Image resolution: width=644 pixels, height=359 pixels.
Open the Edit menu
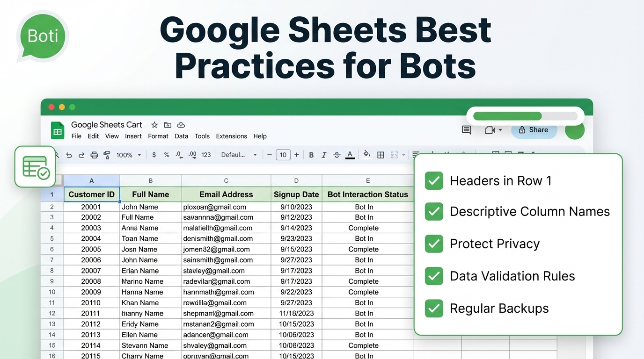93,136
